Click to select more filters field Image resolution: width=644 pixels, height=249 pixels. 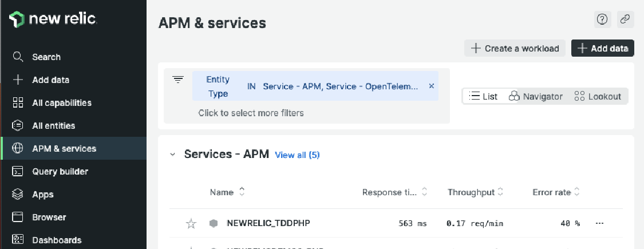[x=251, y=113]
